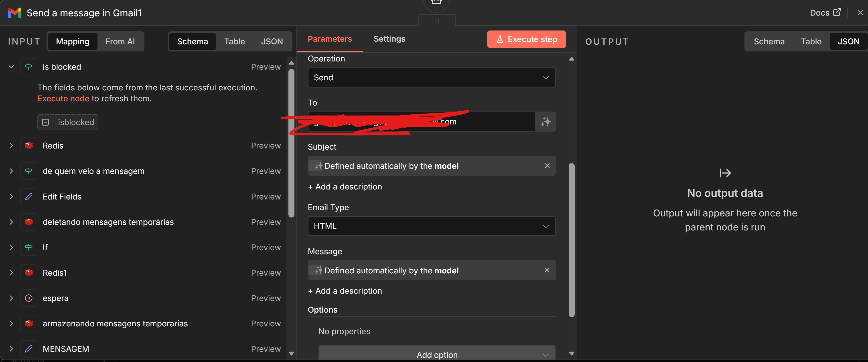Click the MENSAGEM pencil icon
The height and width of the screenshot is (362, 868).
(29, 349)
